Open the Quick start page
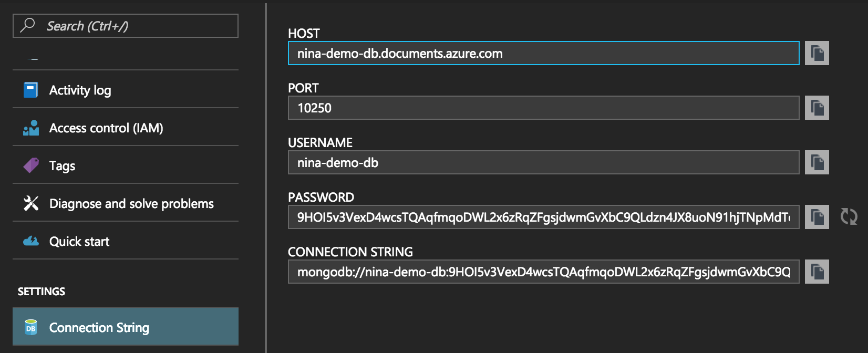Screen dimensions: 868x353 [79, 241]
